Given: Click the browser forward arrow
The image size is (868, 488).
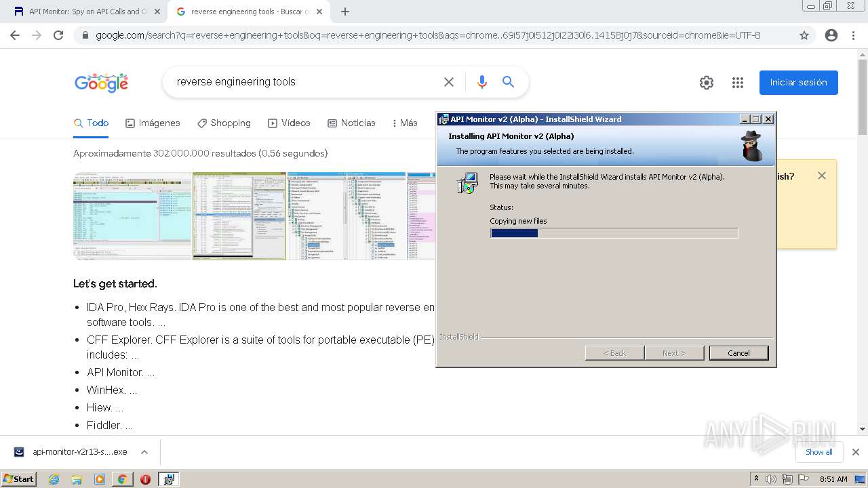Looking at the screenshot, I should (37, 35).
